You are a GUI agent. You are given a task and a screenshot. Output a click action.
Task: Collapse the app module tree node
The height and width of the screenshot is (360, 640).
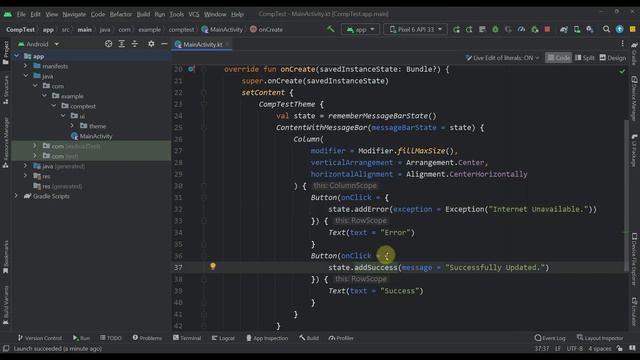(x=17, y=56)
